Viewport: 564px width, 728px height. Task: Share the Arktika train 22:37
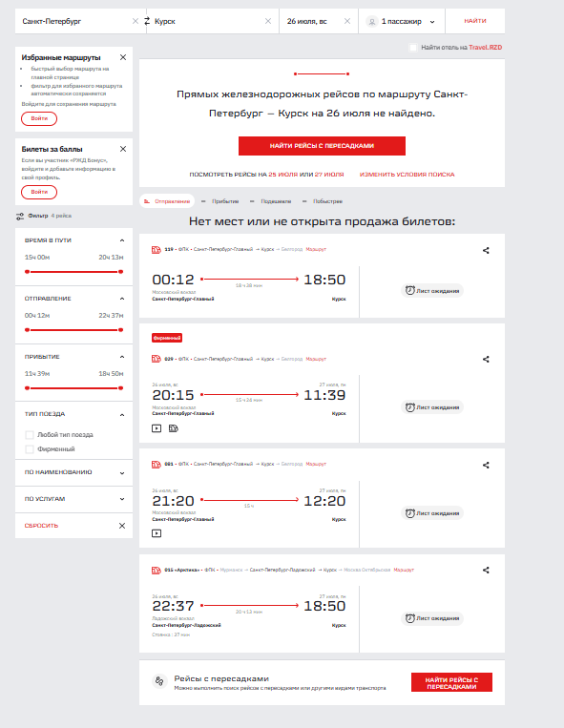(486, 570)
